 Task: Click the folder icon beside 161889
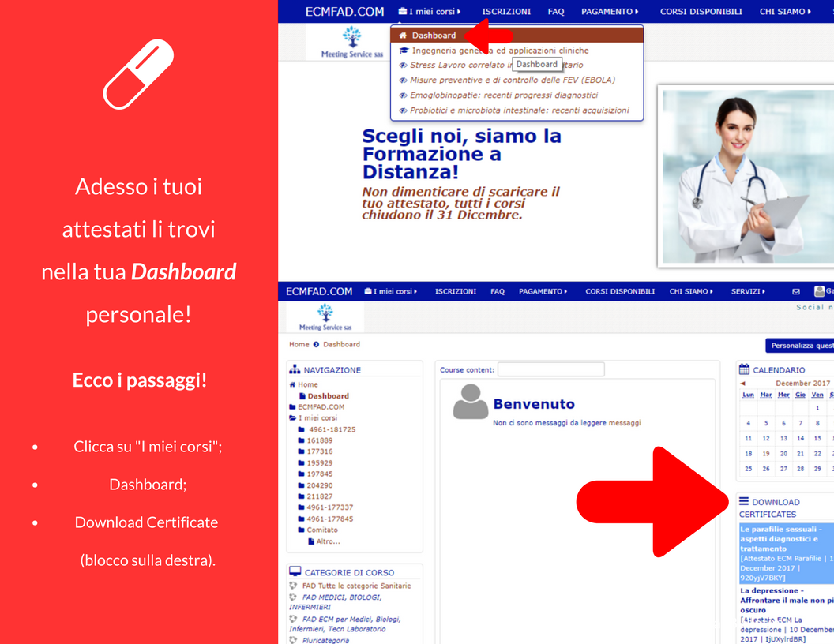[x=301, y=440]
